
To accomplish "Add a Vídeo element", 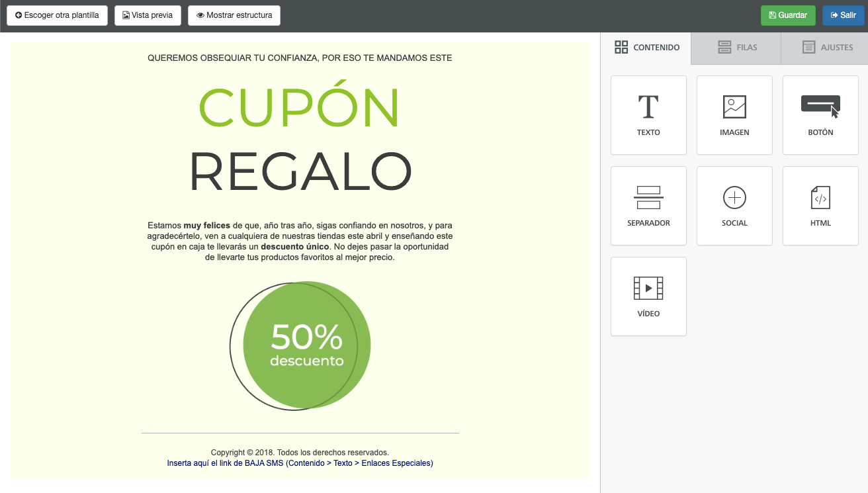I will [648, 296].
